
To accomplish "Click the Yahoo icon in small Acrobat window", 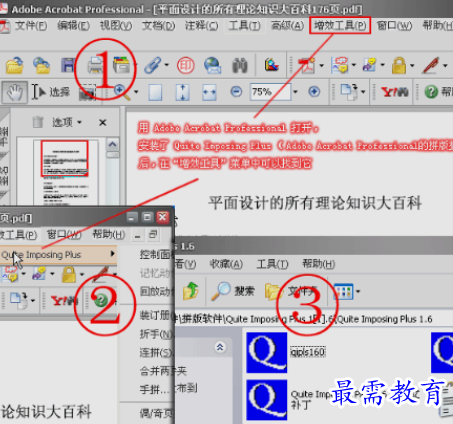I will pyautogui.click(x=64, y=301).
